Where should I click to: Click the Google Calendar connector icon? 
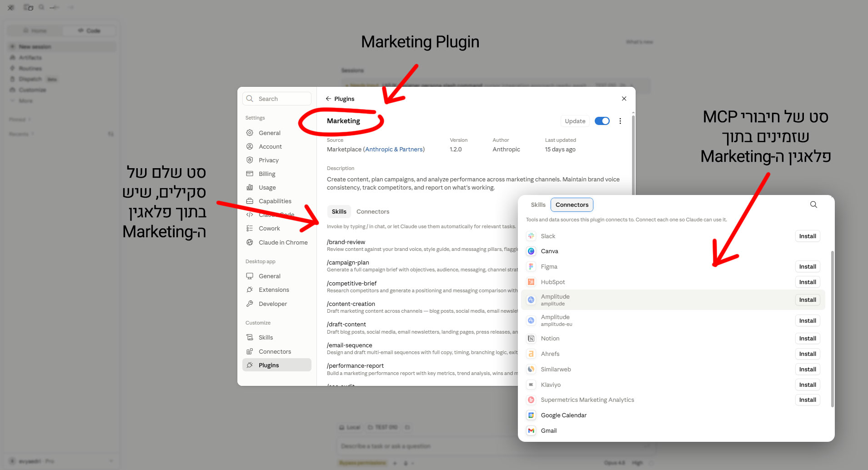point(531,415)
